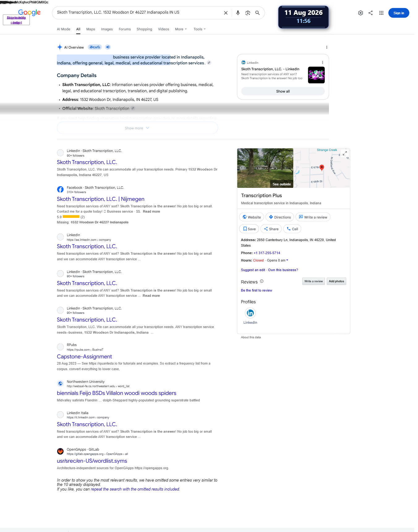This screenshot has height=532, width=418.
Task: Click the RPubs result favicon
Action: pyautogui.click(x=60, y=347)
